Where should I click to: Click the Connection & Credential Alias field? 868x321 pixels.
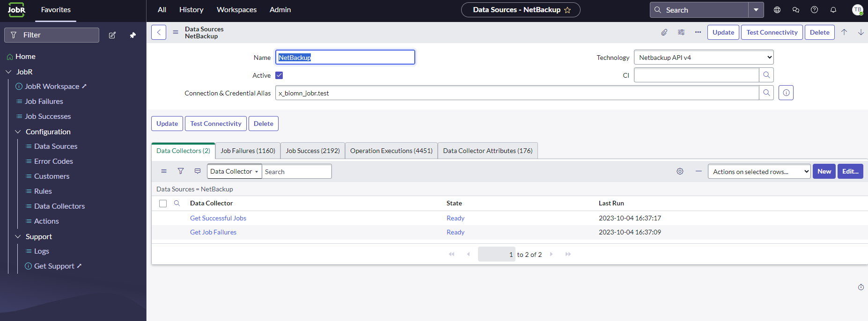516,93
